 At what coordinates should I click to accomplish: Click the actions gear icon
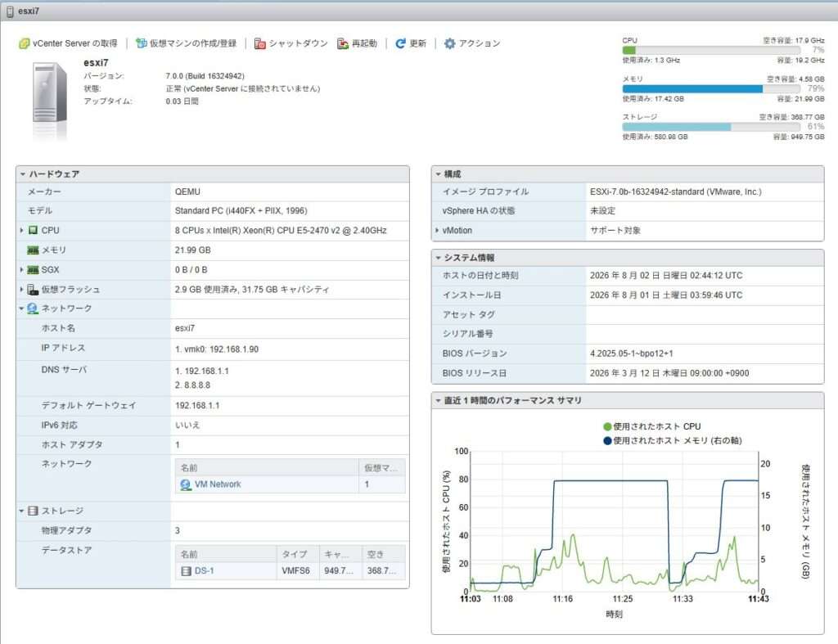click(x=450, y=43)
